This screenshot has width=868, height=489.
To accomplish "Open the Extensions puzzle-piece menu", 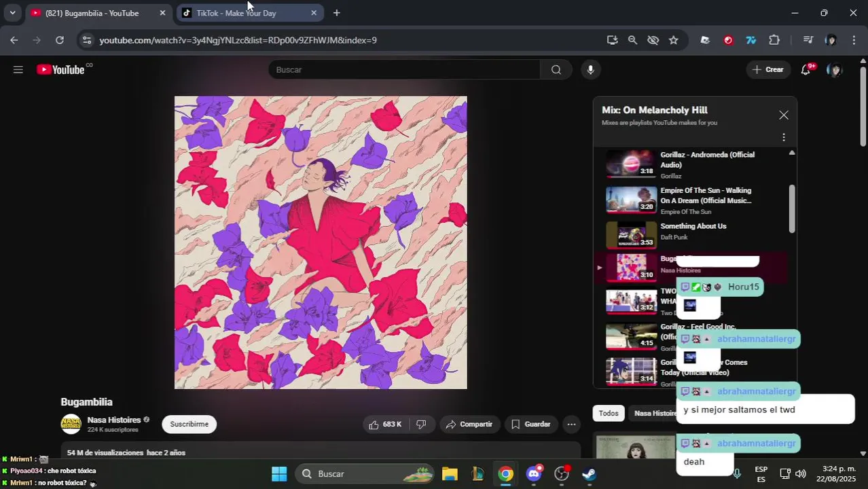I will 774,40.
